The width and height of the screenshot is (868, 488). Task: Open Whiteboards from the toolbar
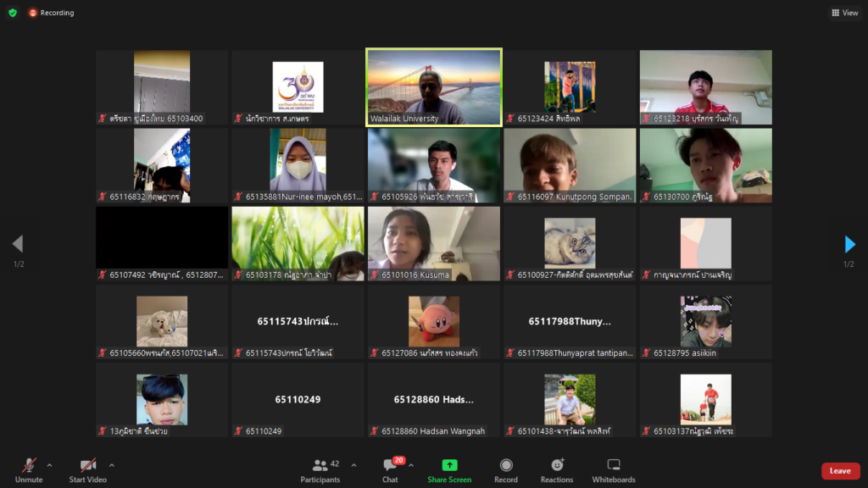(x=614, y=469)
